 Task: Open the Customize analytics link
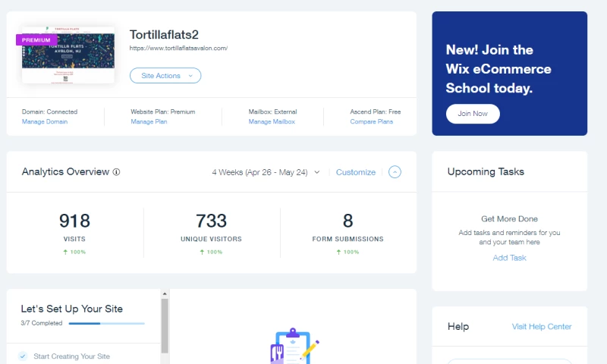pyautogui.click(x=355, y=172)
